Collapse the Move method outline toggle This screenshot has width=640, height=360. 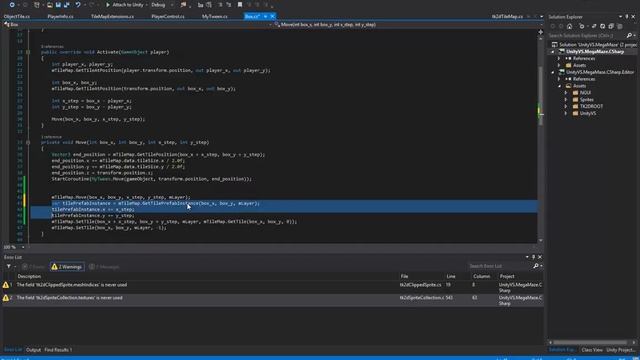pos(28,142)
